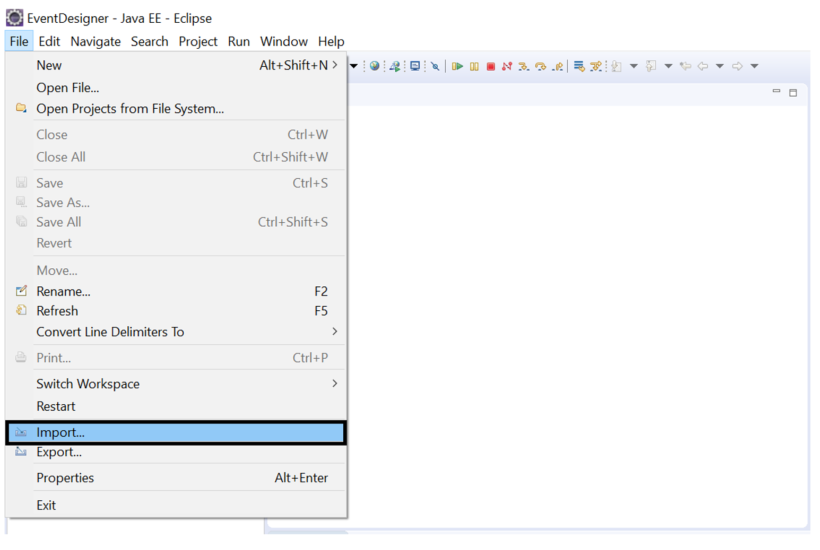Click Exit at bottom of File menu
820x550 pixels.
pyautogui.click(x=46, y=505)
